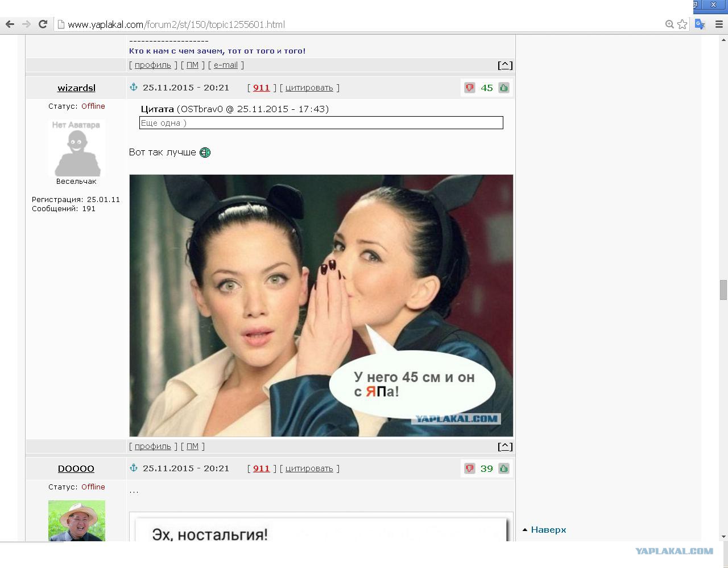Click the anchor permalink icon on DOOOO's post

[x=134, y=468]
